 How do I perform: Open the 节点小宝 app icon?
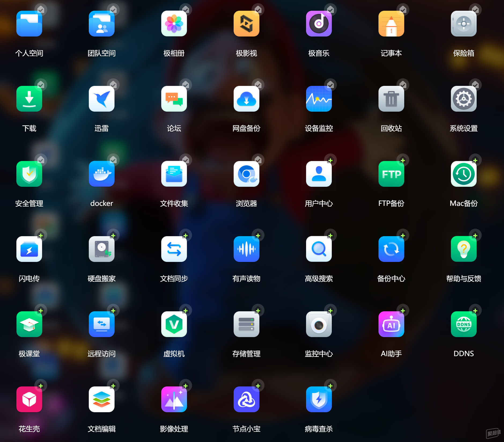(x=247, y=399)
